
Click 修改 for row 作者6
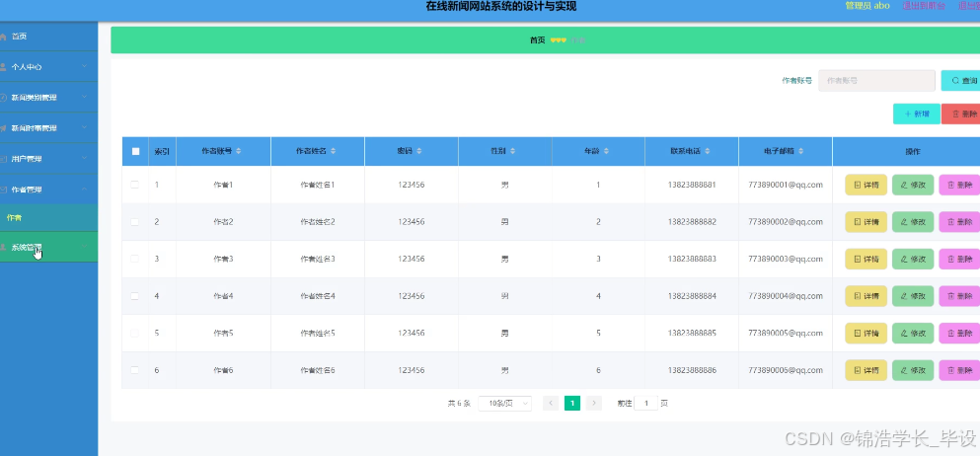(913, 370)
